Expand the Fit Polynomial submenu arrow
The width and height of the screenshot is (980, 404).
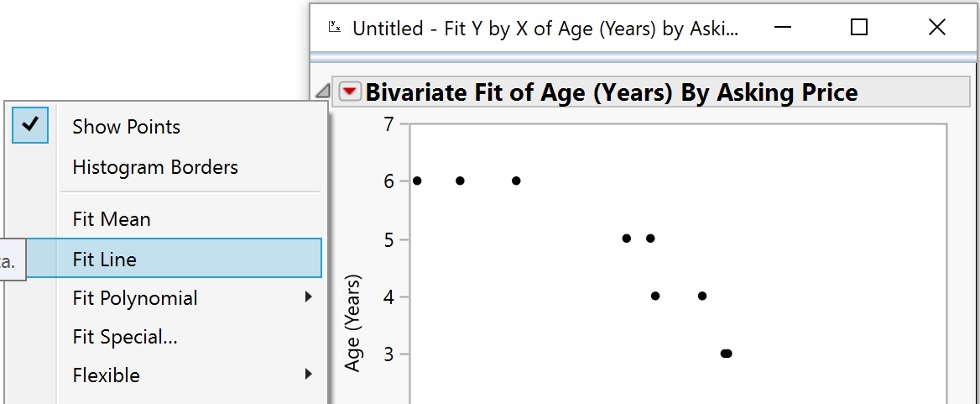pos(308,297)
